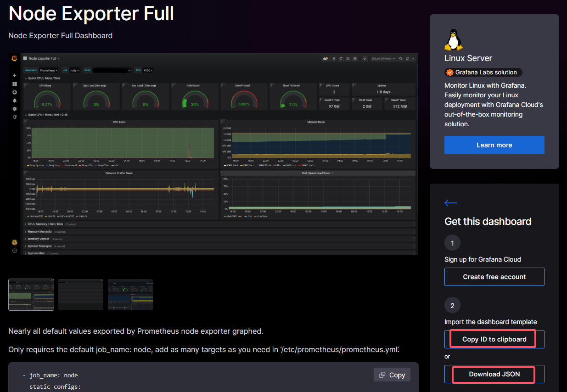Click the bell alerting icon in sidebar
Screen dimensions: 567x392
[x=14, y=101]
